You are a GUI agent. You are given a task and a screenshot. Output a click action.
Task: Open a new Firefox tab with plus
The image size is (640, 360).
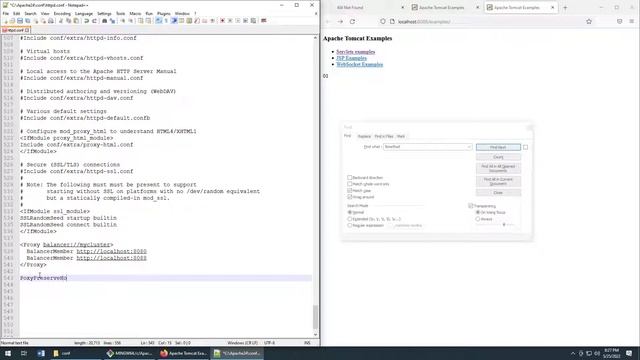(x=565, y=7)
